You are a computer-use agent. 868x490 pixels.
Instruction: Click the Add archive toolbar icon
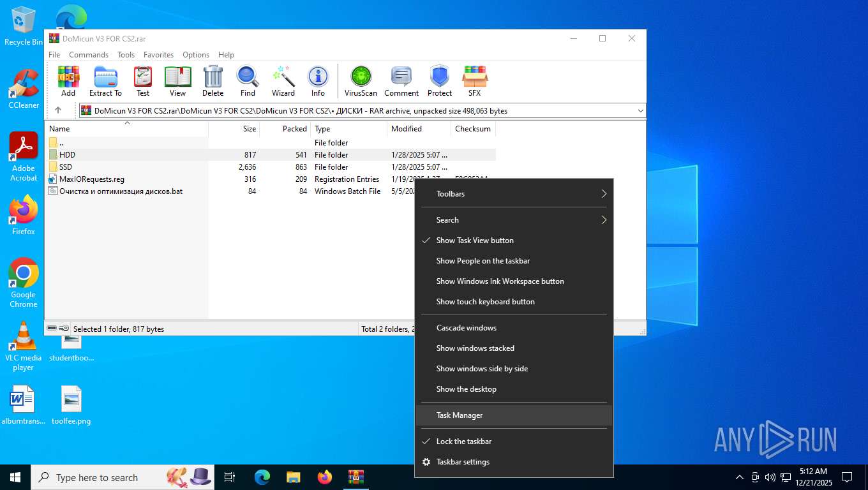pos(68,81)
